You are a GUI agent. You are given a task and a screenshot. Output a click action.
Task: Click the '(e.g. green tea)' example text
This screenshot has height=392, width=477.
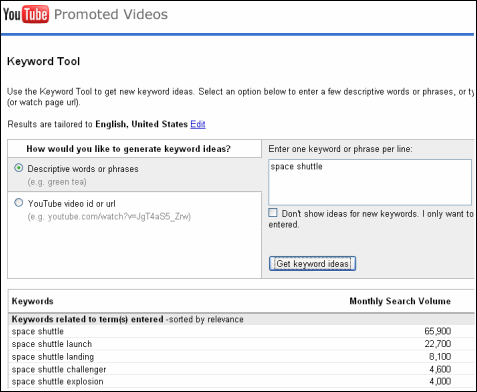(x=57, y=182)
